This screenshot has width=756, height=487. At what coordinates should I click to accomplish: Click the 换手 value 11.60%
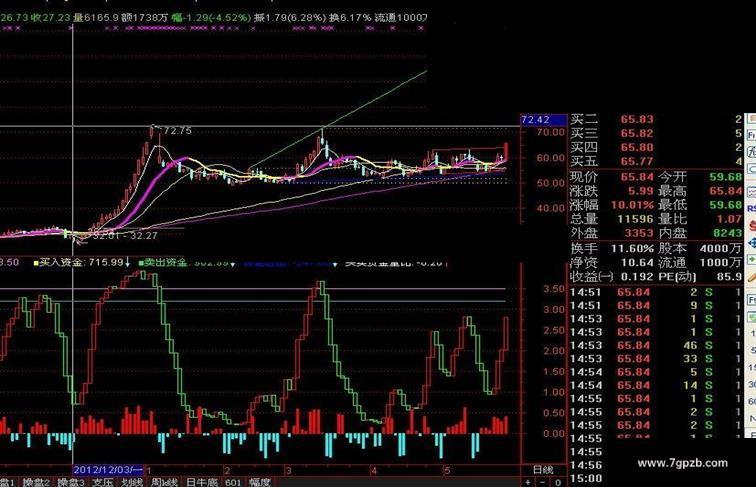[x=633, y=249]
